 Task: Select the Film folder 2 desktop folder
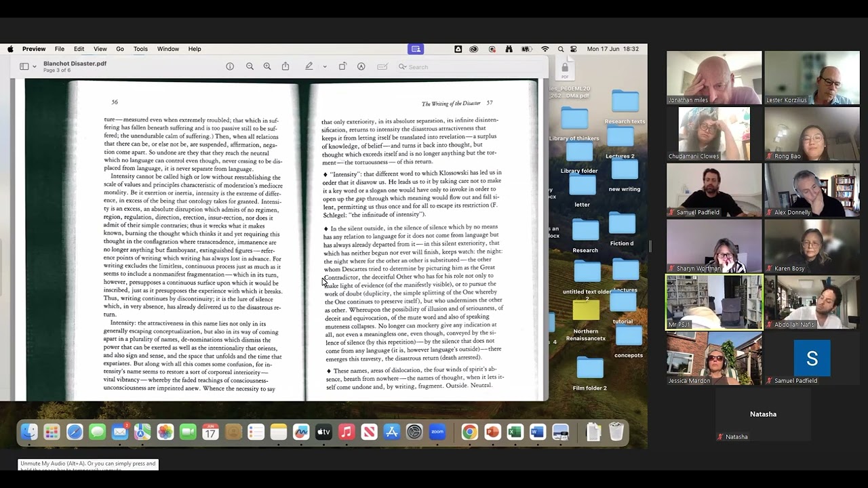click(x=590, y=373)
